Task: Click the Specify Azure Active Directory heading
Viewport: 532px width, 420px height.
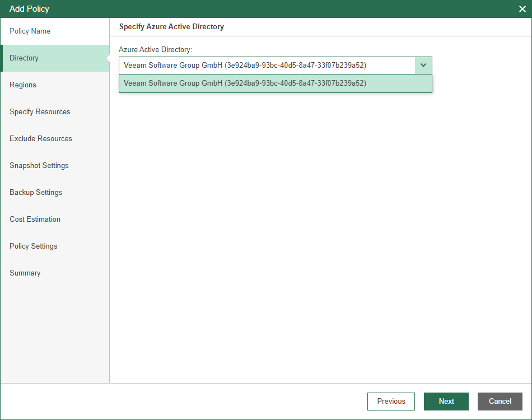Action: 171,26
